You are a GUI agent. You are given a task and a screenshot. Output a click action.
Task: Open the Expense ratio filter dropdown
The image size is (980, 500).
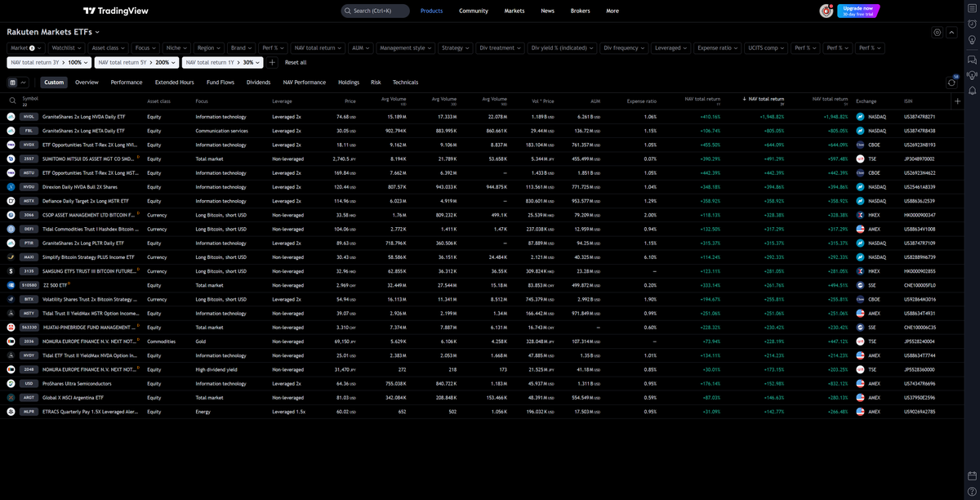[718, 48]
